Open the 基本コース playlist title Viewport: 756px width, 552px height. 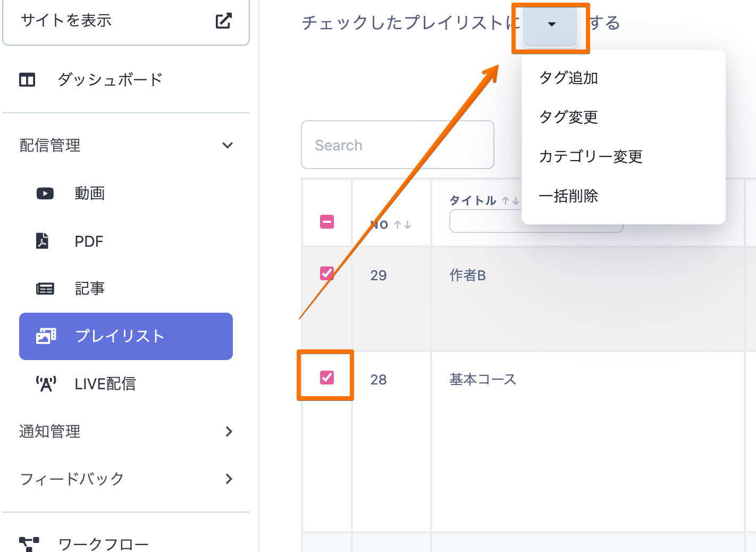[483, 379]
